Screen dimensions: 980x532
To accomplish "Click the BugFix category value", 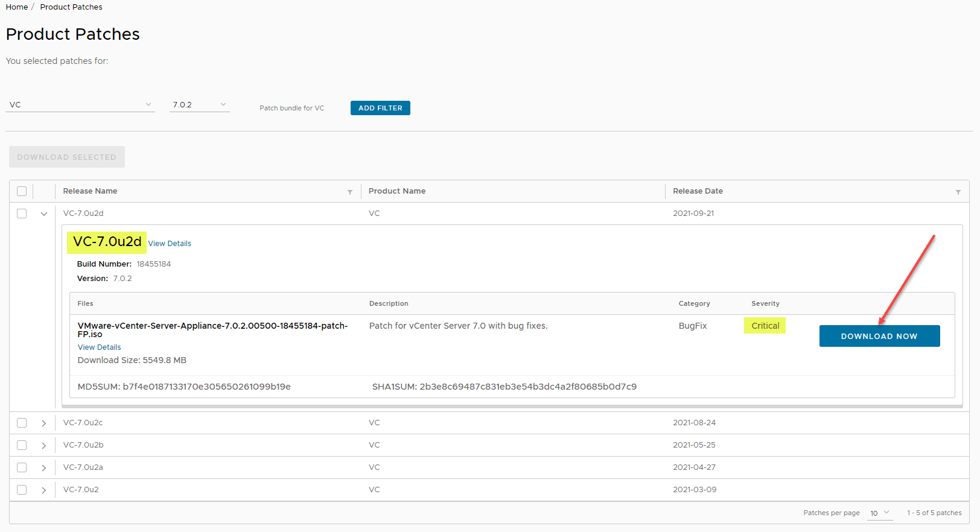I will click(693, 326).
